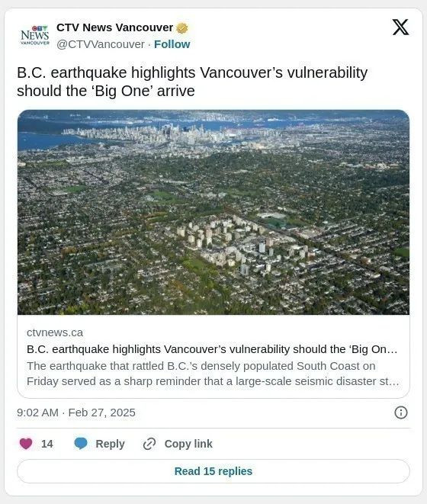Click the tweet text about earthquake
The height and width of the screenshot is (504, 427).
tap(192, 82)
